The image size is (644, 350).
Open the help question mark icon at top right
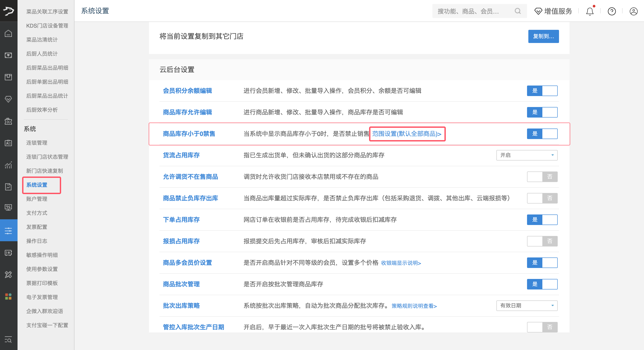612,11
